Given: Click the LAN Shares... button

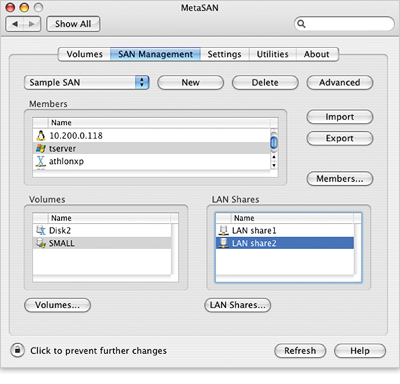Looking at the screenshot, I should click(238, 305).
